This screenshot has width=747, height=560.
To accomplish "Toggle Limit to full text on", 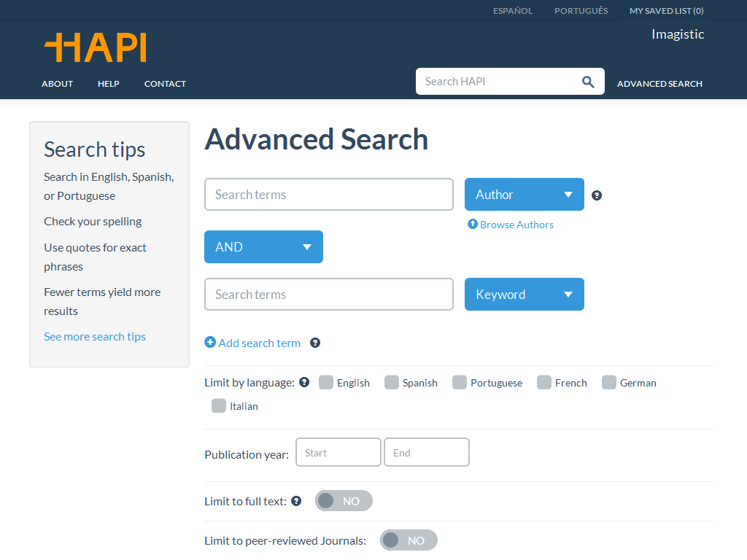I will coord(343,500).
